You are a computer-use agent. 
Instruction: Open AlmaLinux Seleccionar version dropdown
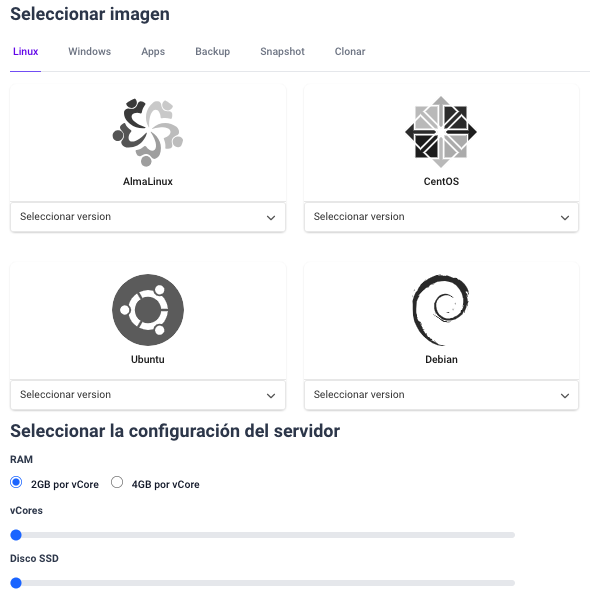[148, 217]
